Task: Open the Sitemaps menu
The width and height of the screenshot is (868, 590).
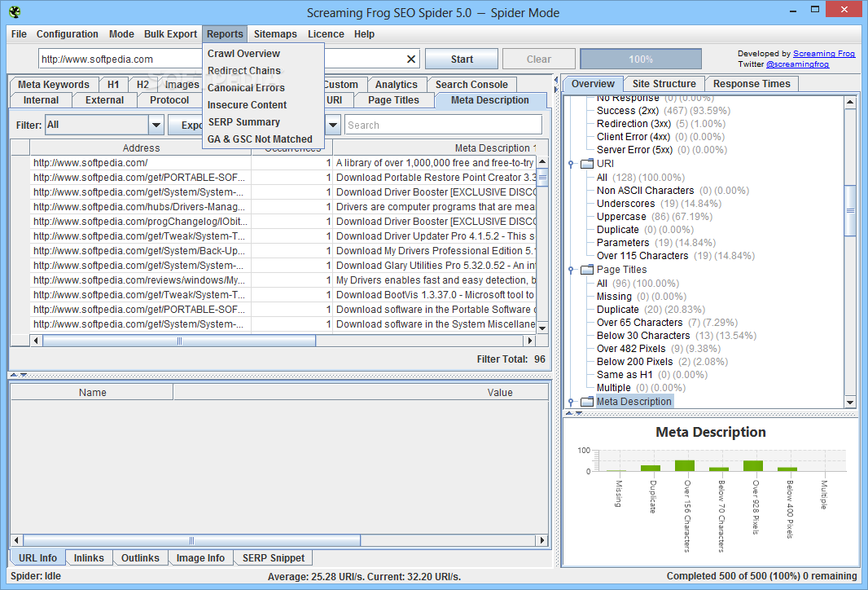Action: (275, 33)
